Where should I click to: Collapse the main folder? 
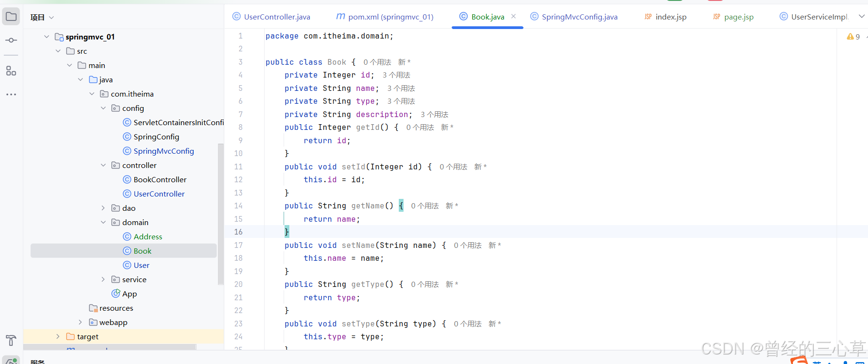[x=69, y=65]
